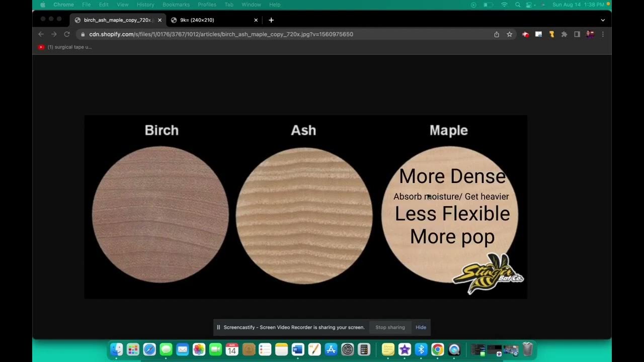Image resolution: width=644 pixels, height=362 pixels.
Task: Open Chrome three-dot menu
Action: [x=603, y=34]
